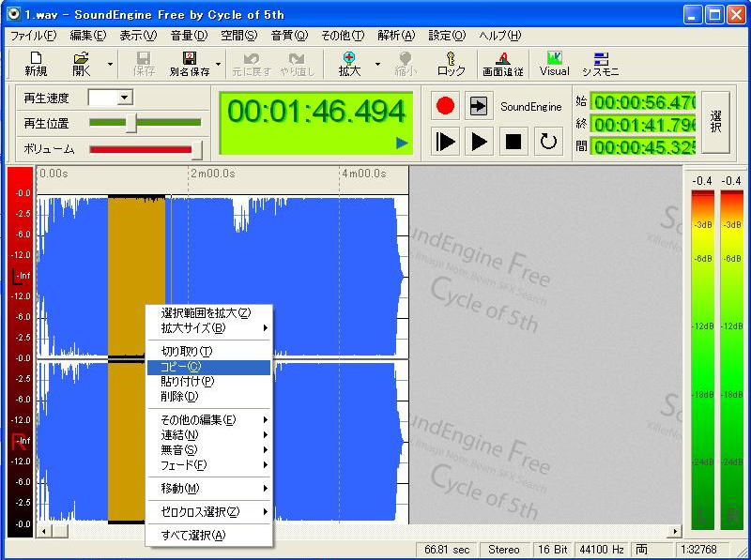Open the ヘルプ(H) menu
The height and width of the screenshot is (560, 751).
500,36
